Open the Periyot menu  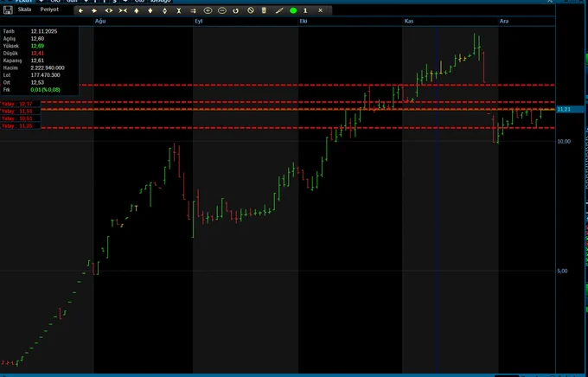[49, 10]
